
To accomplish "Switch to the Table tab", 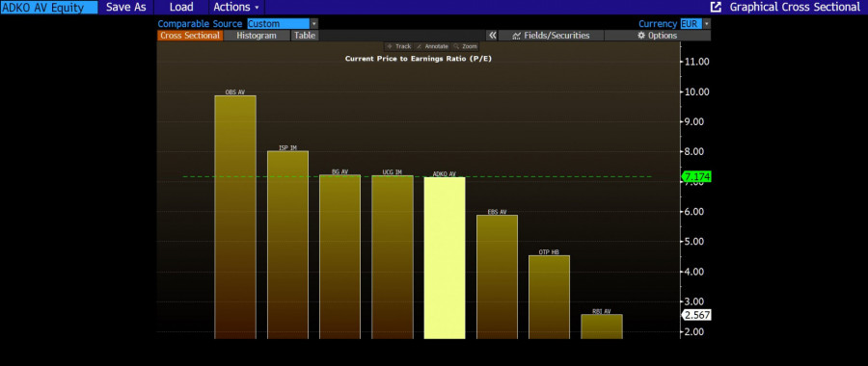I will (x=305, y=36).
